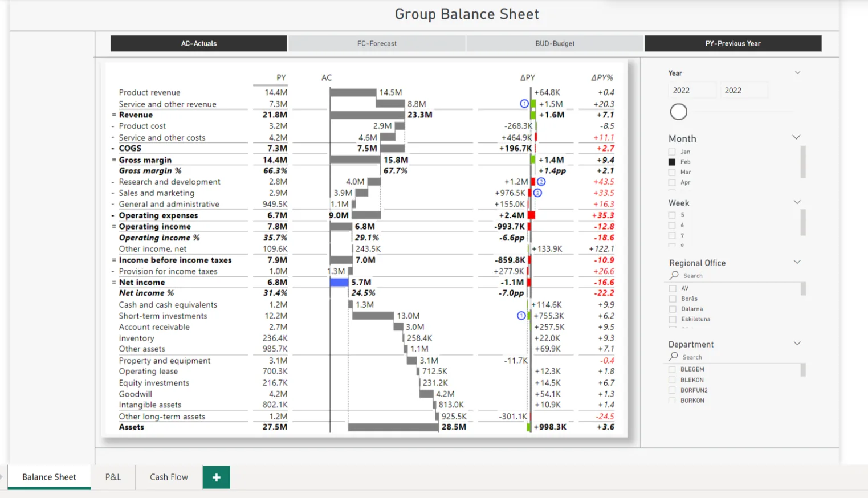Tick the Week 7 checkbox

(672, 236)
